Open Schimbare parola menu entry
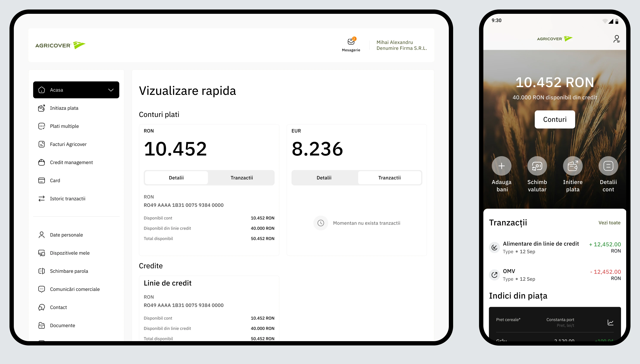 click(x=76, y=271)
